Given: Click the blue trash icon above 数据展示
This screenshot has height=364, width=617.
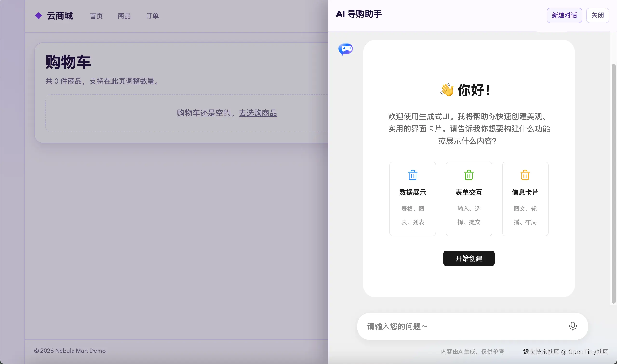Looking at the screenshot, I should pos(412,175).
